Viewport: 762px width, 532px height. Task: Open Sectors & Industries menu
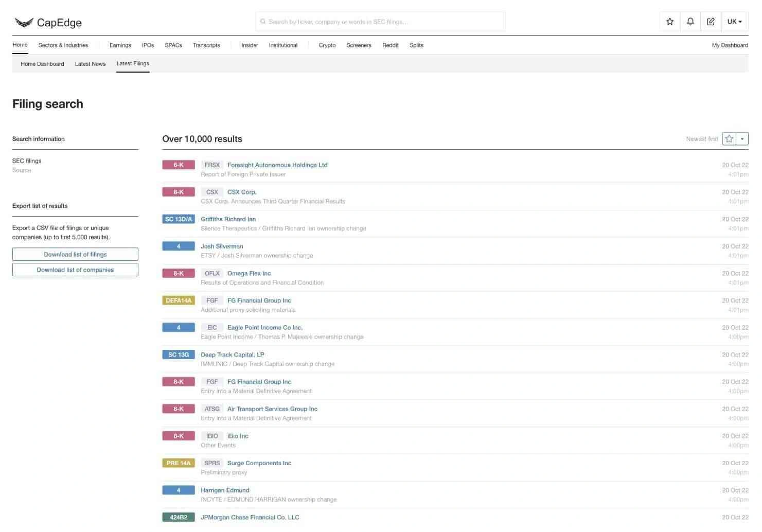point(63,45)
